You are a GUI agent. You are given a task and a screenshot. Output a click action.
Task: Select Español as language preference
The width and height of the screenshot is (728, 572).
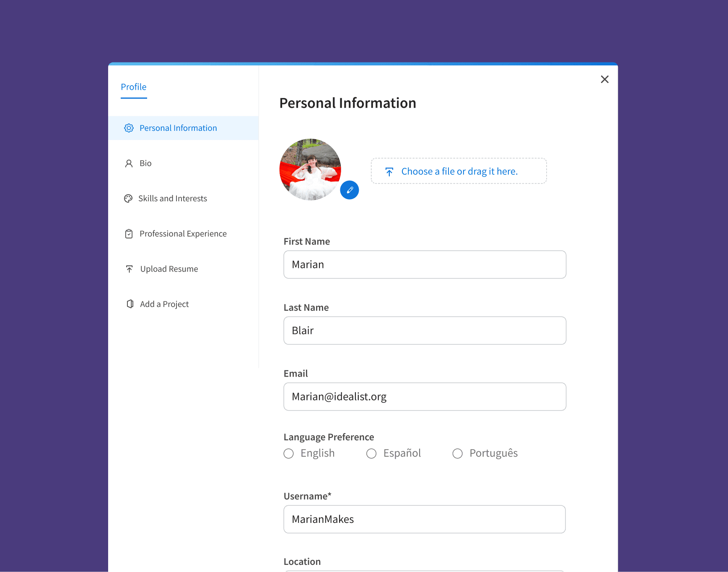tap(371, 453)
